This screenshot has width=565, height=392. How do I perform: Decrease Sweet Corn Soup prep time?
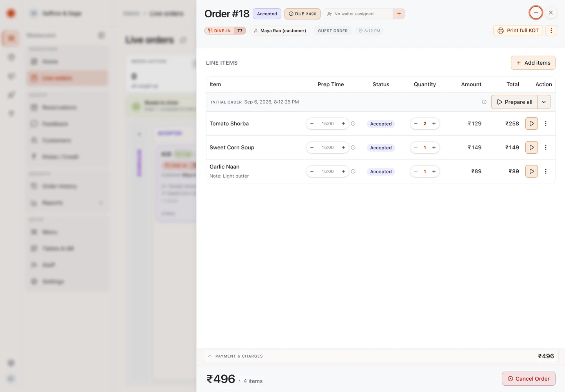312,147
